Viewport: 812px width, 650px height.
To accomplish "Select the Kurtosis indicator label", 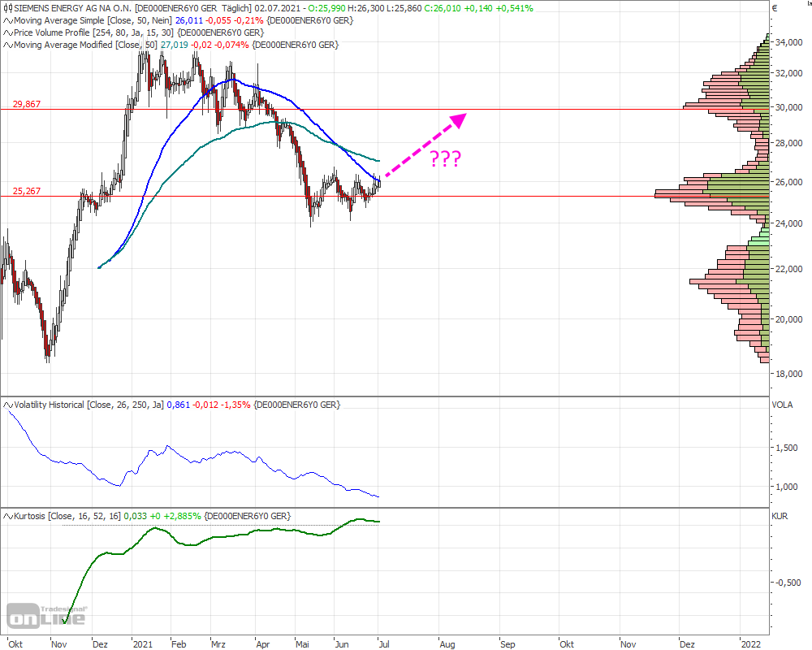I will [x=67, y=516].
